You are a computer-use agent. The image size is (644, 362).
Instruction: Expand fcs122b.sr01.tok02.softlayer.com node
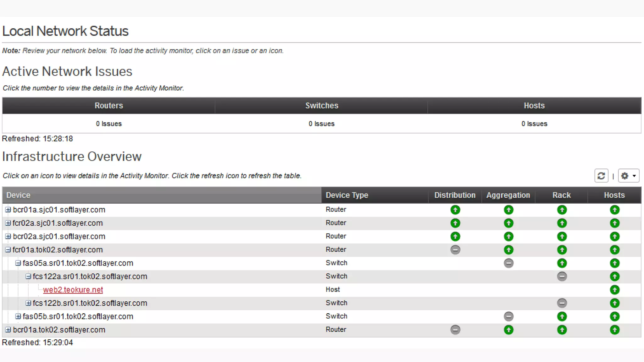click(x=28, y=303)
